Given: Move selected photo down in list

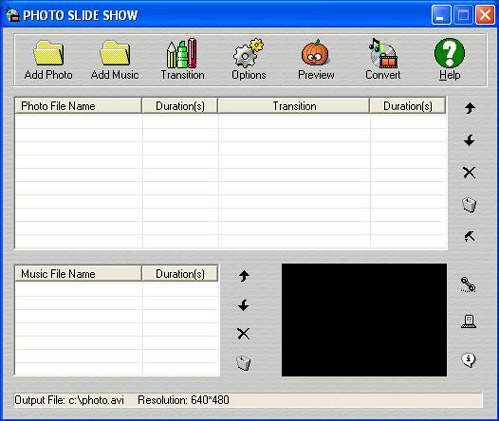Looking at the screenshot, I should pyautogui.click(x=469, y=140).
